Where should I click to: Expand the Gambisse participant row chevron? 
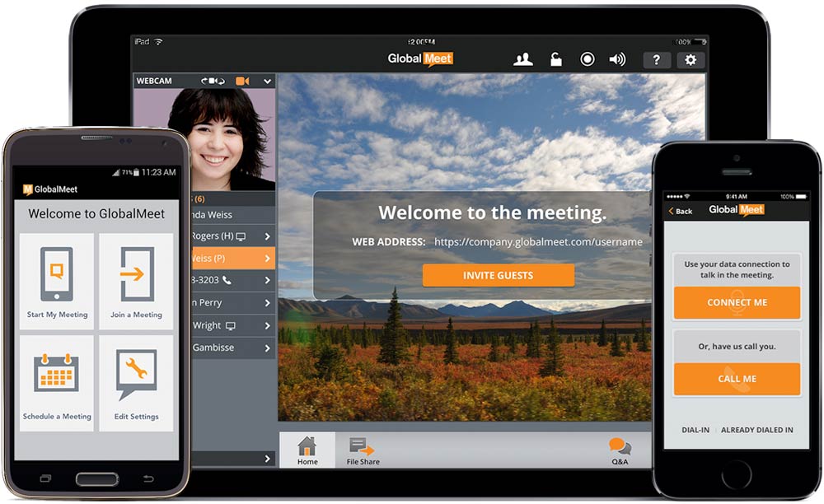click(268, 348)
